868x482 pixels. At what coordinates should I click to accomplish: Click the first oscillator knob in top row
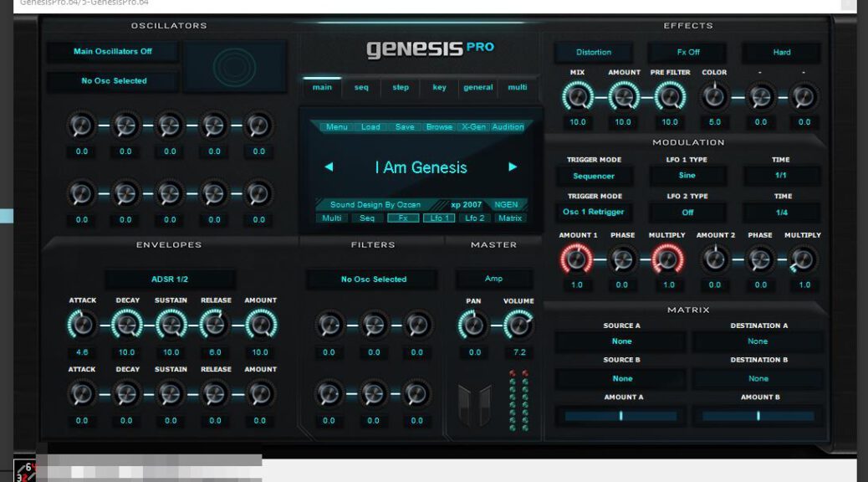pyautogui.click(x=81, y=126)
